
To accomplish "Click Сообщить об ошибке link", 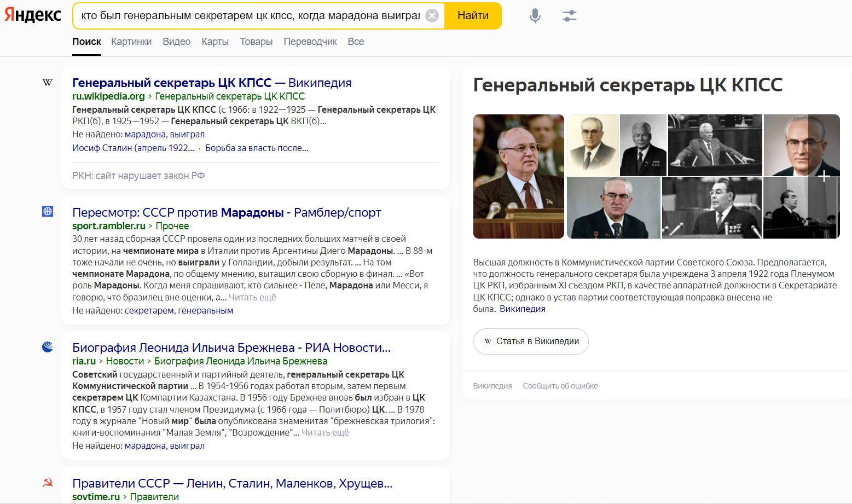I will click(560, 386).
